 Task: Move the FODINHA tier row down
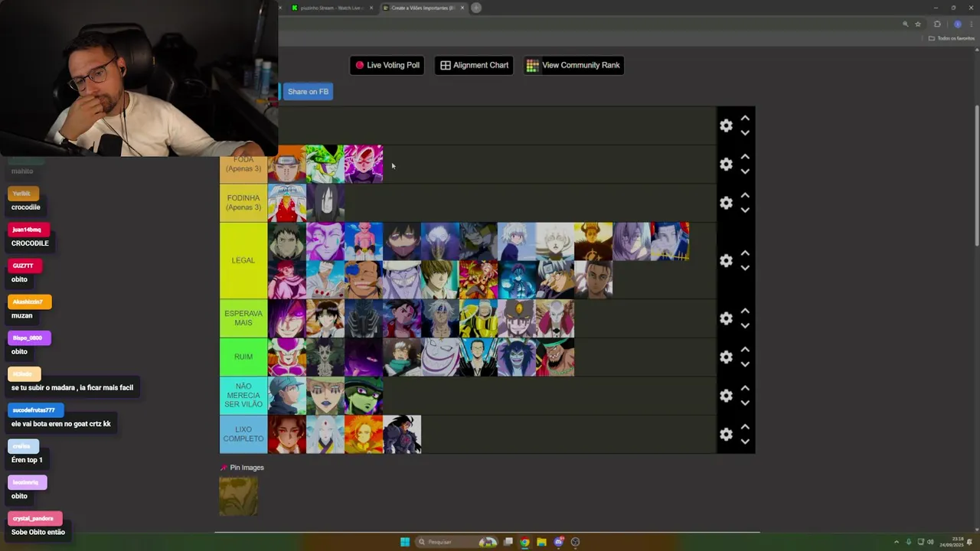click(x=745, y=210)
